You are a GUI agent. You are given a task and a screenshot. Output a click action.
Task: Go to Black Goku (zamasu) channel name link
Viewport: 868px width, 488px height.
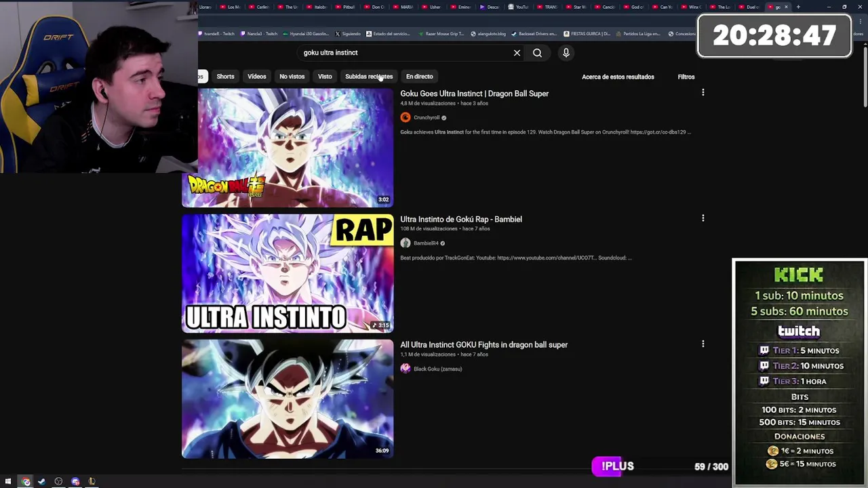pyautogui.click(x=437, y=369)
